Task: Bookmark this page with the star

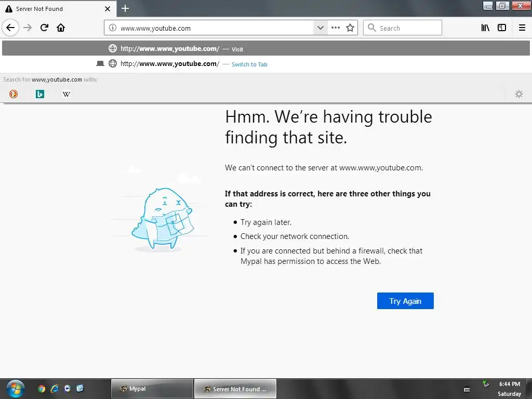Action: pyautogui.click(x=350, y=28)
